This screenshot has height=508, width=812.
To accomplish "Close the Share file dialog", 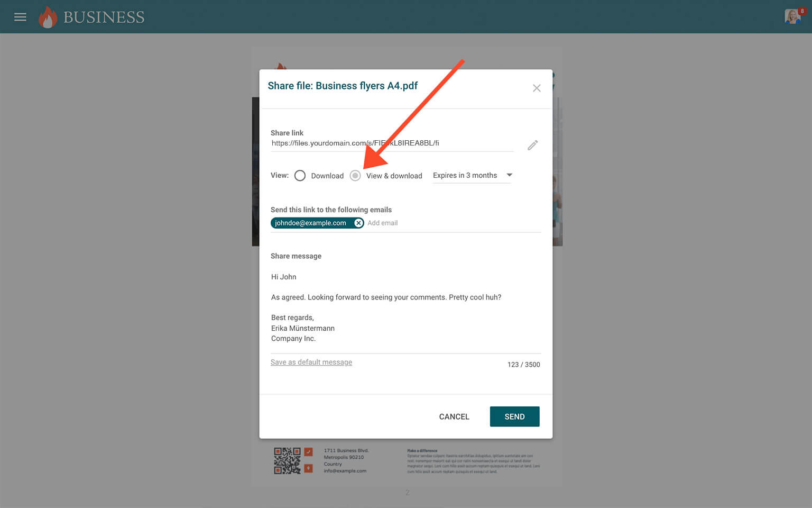I will [536, 88].
